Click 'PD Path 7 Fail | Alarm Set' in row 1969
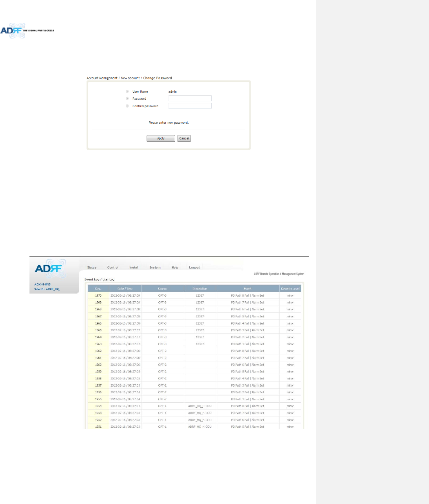The width and height of the screenshot is (429, 504). click(x=247, y=302)
